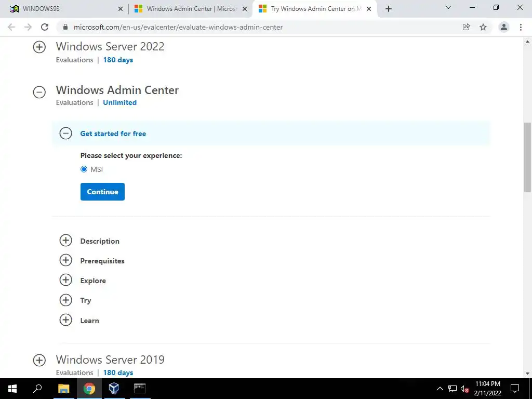Open Chrome's three-dot menu
The height and width of the screenshot is (399, 532).
coord(521,27)
